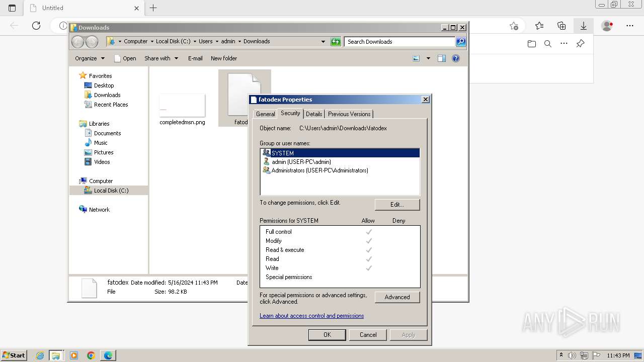
Task: Open Downloads in Favorites
Action: 107,95
